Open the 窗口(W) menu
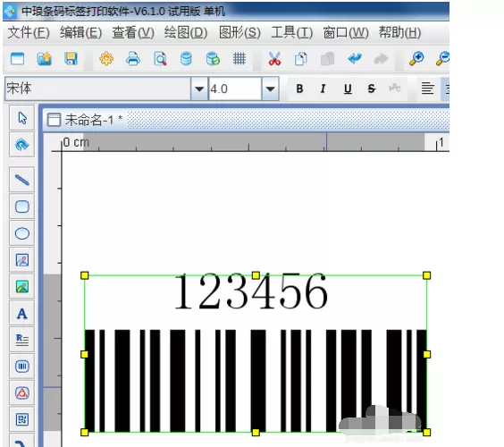 [346, 32]
